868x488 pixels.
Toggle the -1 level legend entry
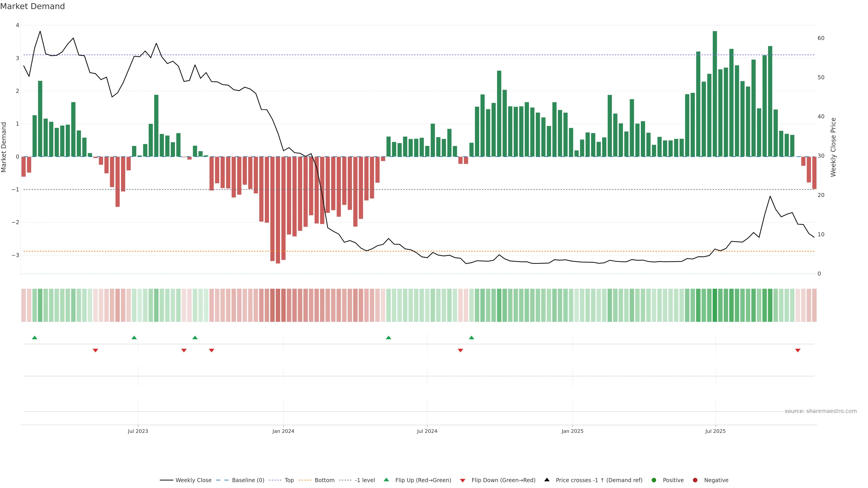(365, 480)
